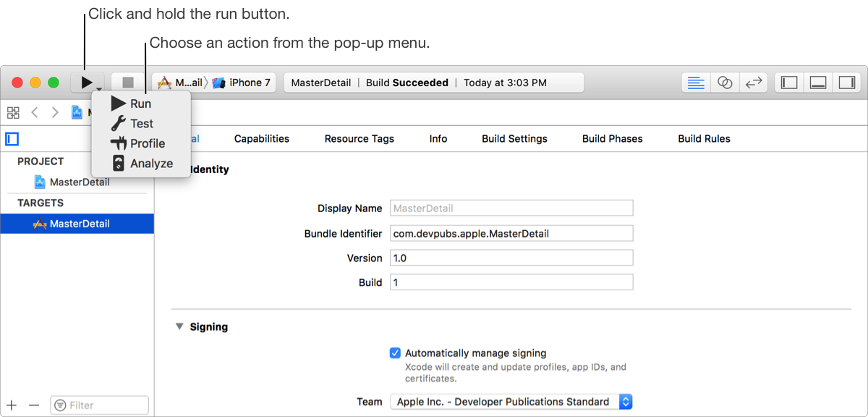Open the Team dropdown
Screen dimensions: 868x417
pos(625,401)
